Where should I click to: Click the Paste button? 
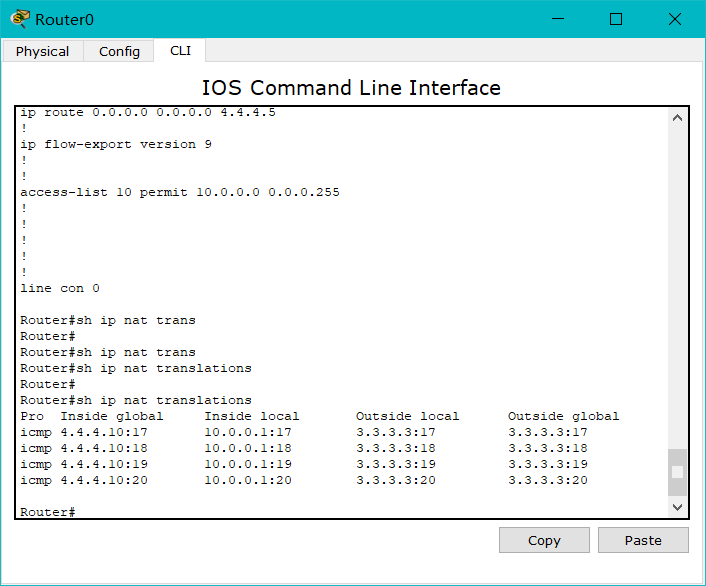point(643,540)
